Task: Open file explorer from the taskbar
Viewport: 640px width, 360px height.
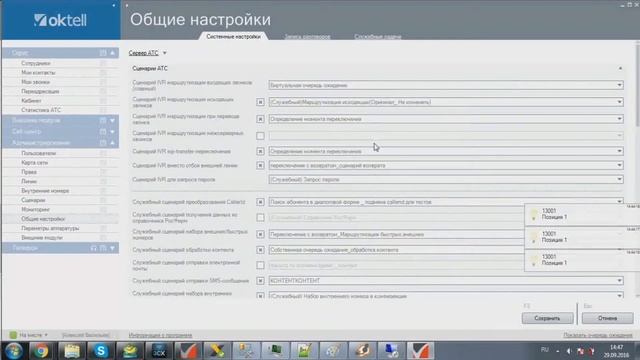Action: 71,351
